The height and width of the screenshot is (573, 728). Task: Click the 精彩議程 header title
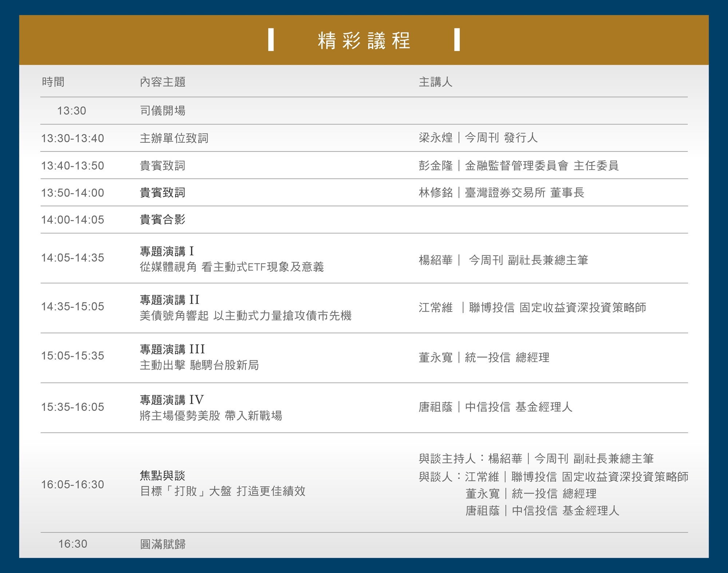point(364,40)
